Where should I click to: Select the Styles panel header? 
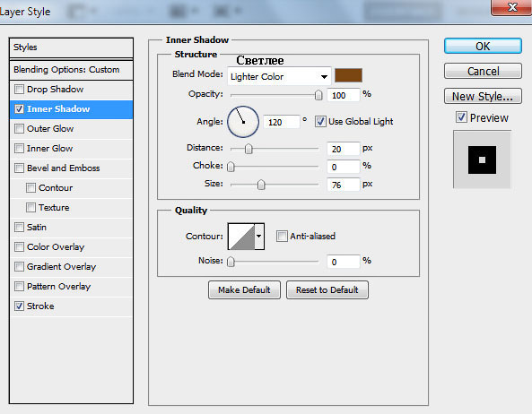click(x=71, y=47)
